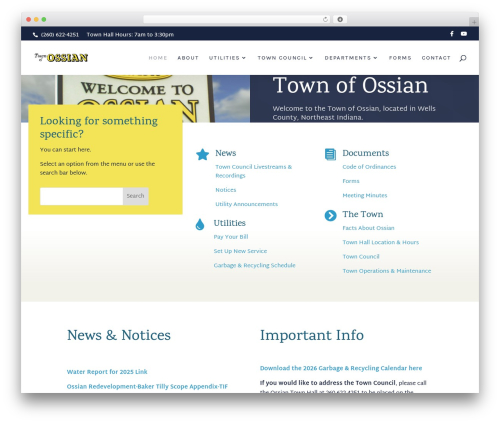The width and height of the screenshot is (500, 423).
Task: Open Town Operations & Maintenance link
Action: point(387,271)
